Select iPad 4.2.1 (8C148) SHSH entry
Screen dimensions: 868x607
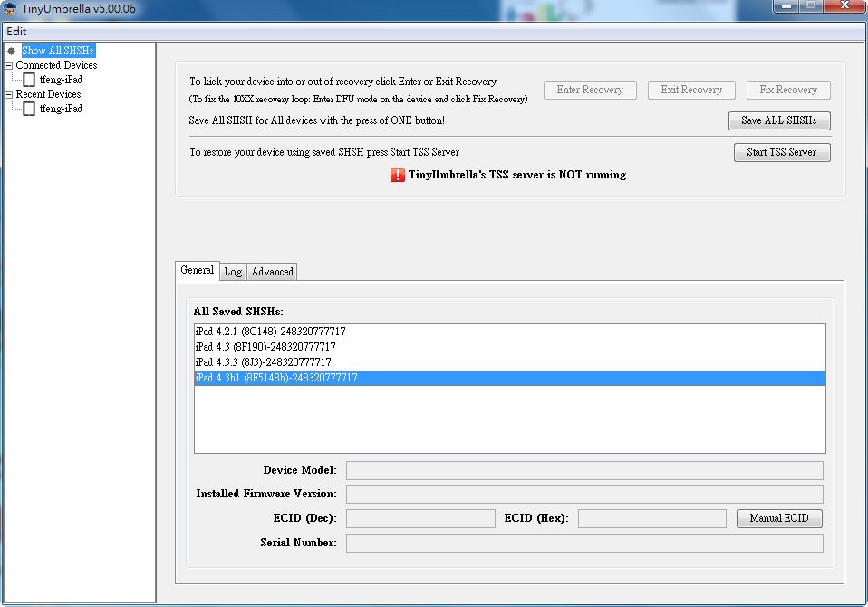(x=510, y=332)
